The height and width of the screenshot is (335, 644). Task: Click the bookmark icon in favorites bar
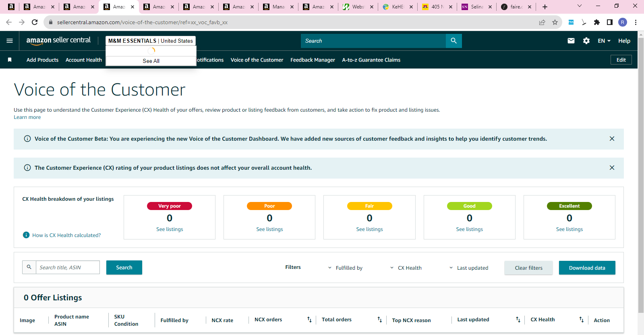pos(10,60)
